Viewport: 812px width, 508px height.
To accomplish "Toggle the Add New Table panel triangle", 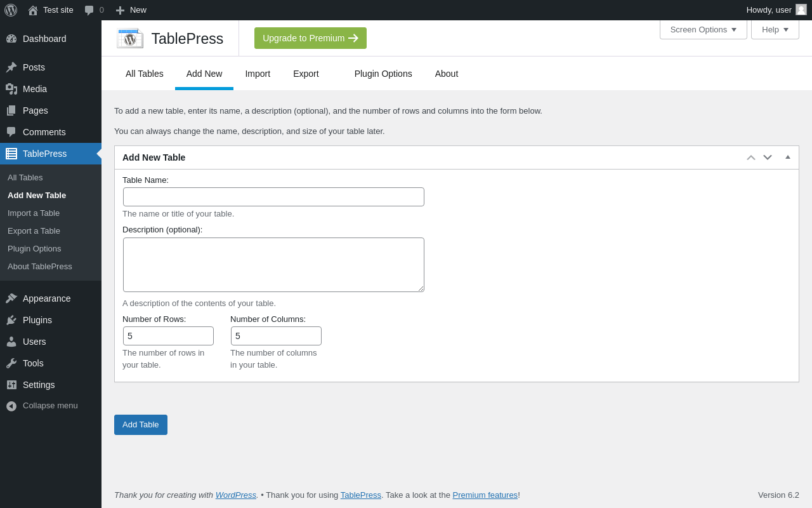I will point(788,157).
